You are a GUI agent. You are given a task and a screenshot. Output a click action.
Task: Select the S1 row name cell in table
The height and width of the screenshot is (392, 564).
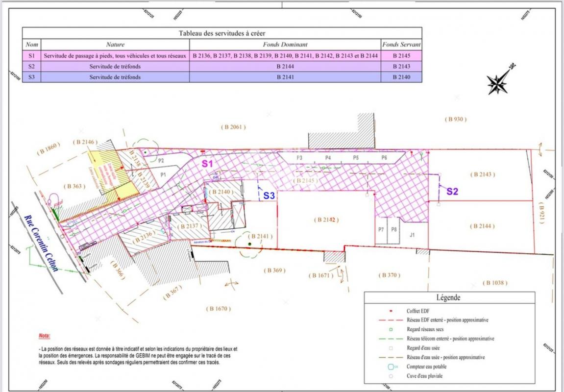click(x=31, y=56)
